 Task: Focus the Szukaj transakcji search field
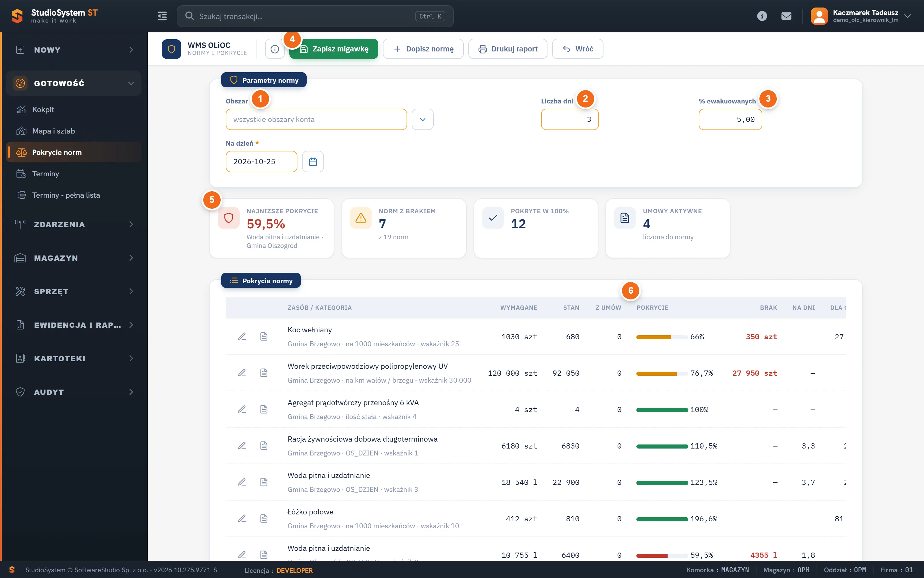(x=315, y=16)
